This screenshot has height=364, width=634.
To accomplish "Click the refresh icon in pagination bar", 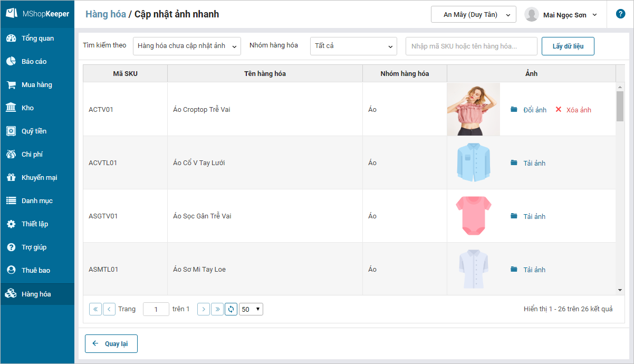I will [231, 309].
